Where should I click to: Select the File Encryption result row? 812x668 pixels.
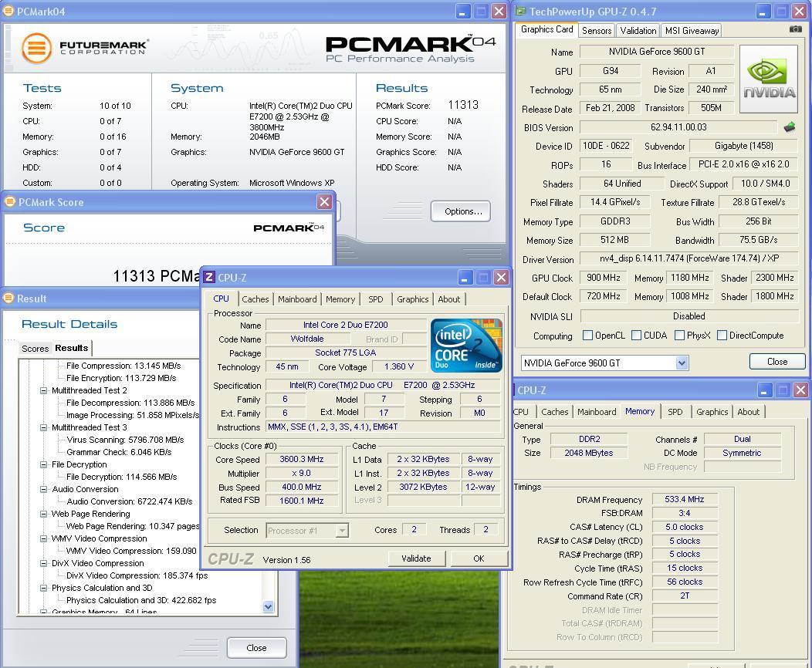(121, 378)
